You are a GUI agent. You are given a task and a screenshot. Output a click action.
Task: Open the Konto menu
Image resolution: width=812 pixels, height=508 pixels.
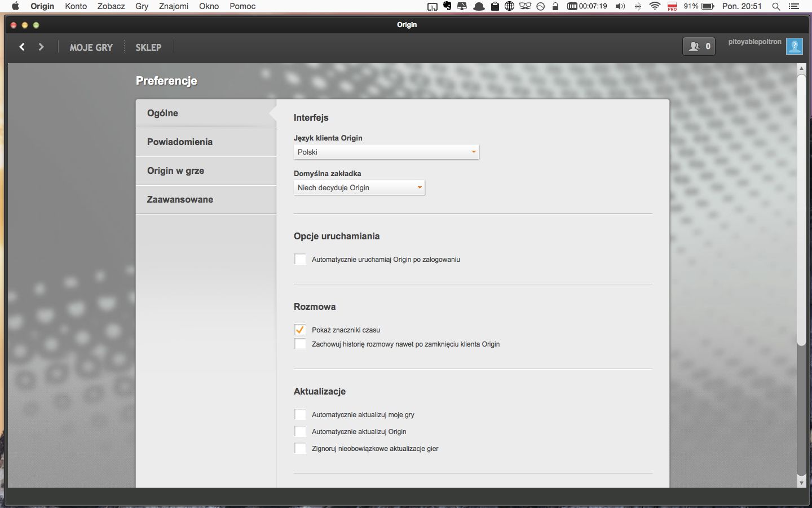coord(76,6)
